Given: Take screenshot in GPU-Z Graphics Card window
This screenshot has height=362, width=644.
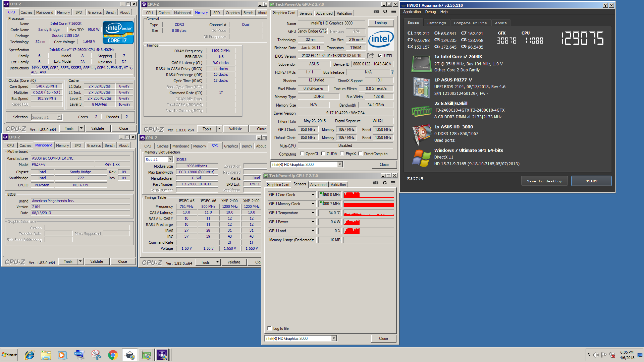Looking at the screenshot, I should click(x=376, y=11).
